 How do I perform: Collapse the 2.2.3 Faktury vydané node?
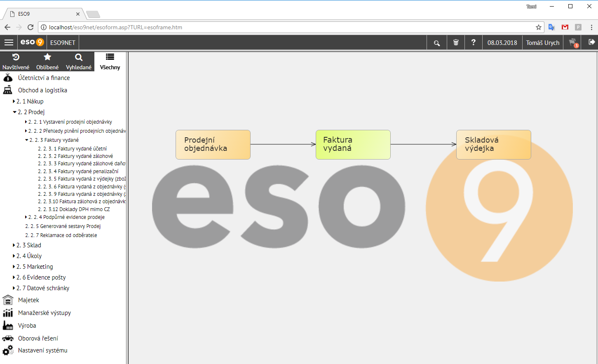(27, 140)
